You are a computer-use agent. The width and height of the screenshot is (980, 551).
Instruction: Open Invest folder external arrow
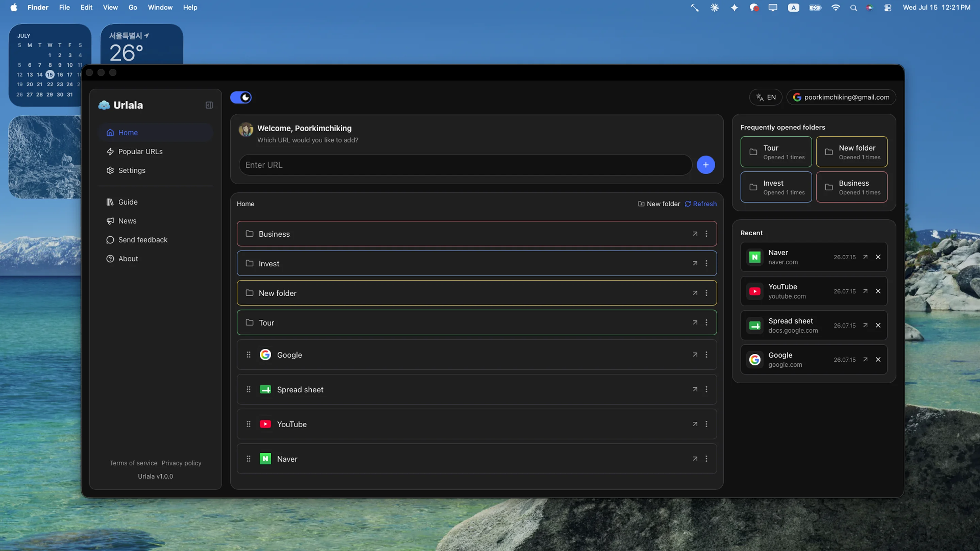pyautogui.click(x=695, y=264)
